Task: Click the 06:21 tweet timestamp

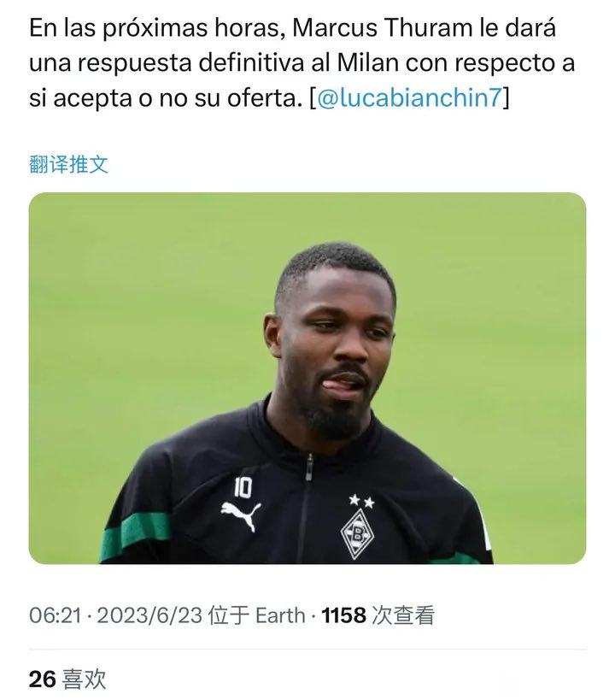Action: click(x=56, y=615)
